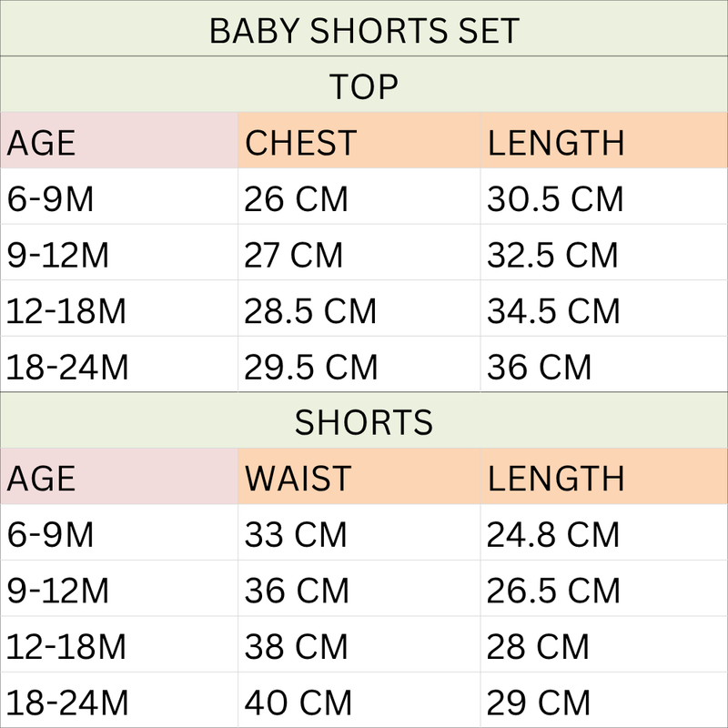Click the 40 CM waist value

click(x=298, y=703)
